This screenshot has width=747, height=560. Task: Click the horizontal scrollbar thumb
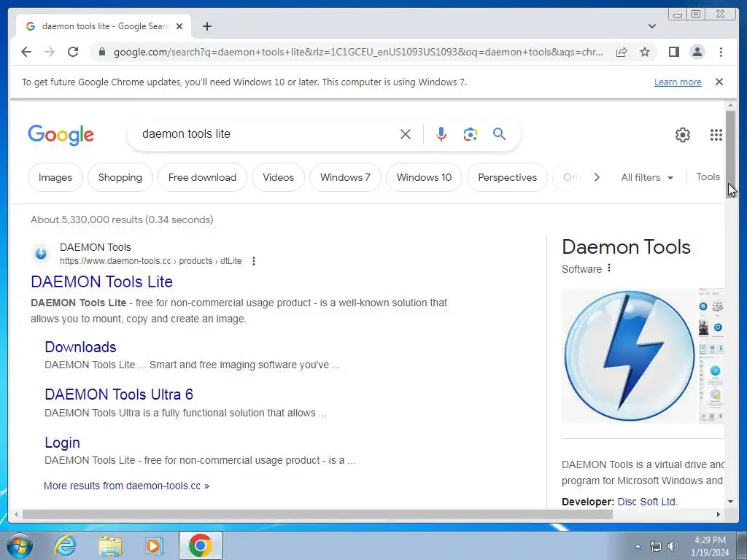[x=317, y=514]
